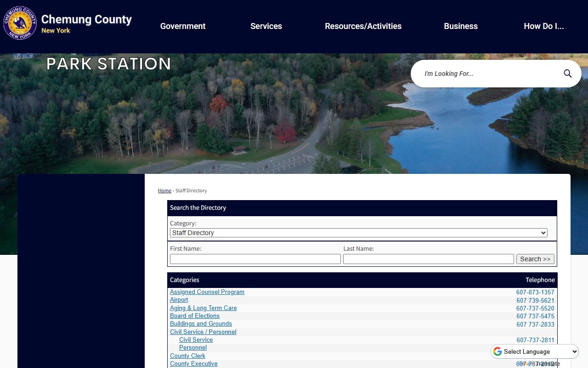This screenshot has width=588, height=368.
Task: Click the PARK STATION banner title
Action: pyautogui.click(x=109, y=63)
